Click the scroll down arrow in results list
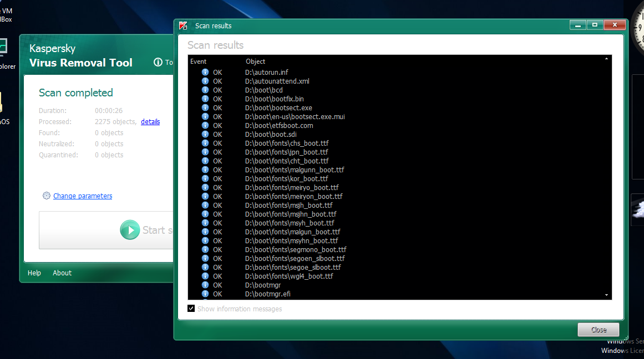Screen dimensions: 644x359 tap(606, 295)
